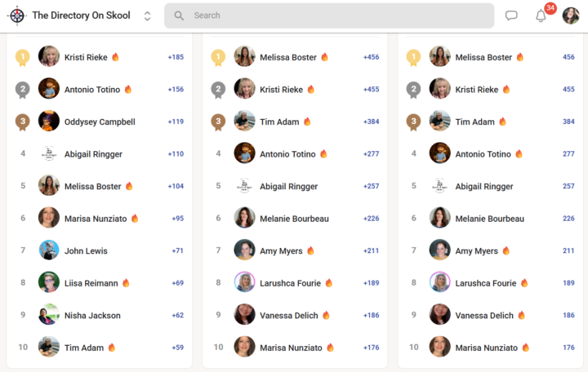Screen dimensions: 588x372
Task: Focus the Search field
Action: click(335, 15)
